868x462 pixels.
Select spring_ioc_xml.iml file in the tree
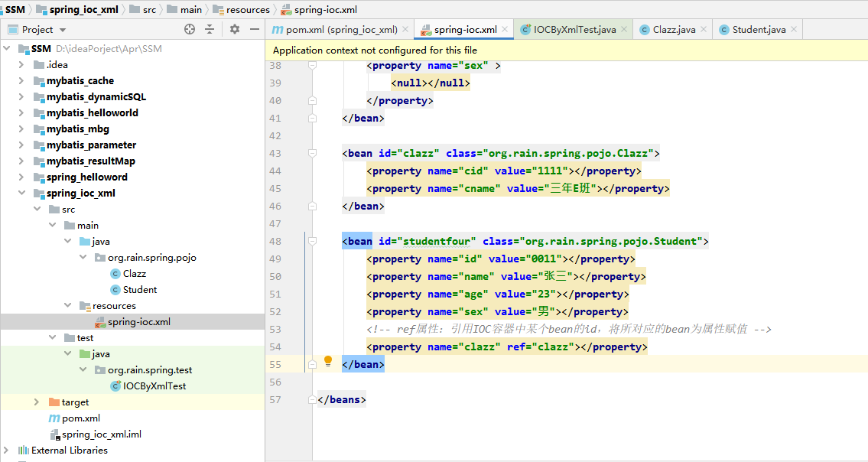pos(101,434)
